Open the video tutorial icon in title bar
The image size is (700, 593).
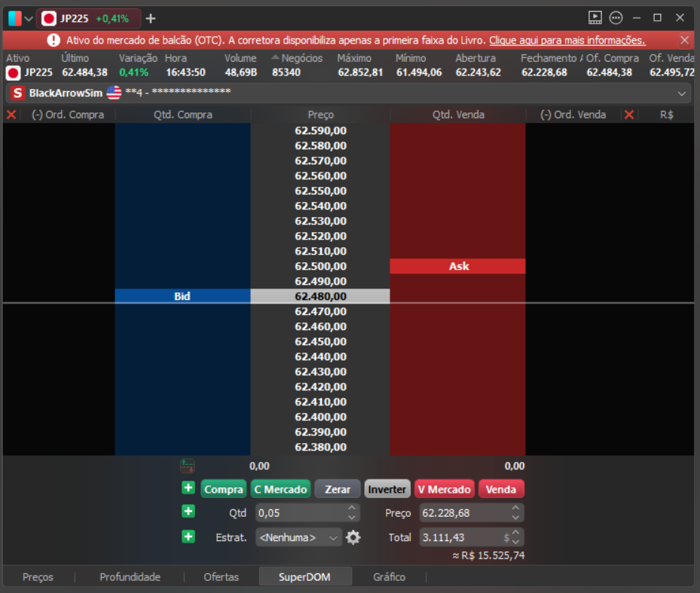coord(595,18)
